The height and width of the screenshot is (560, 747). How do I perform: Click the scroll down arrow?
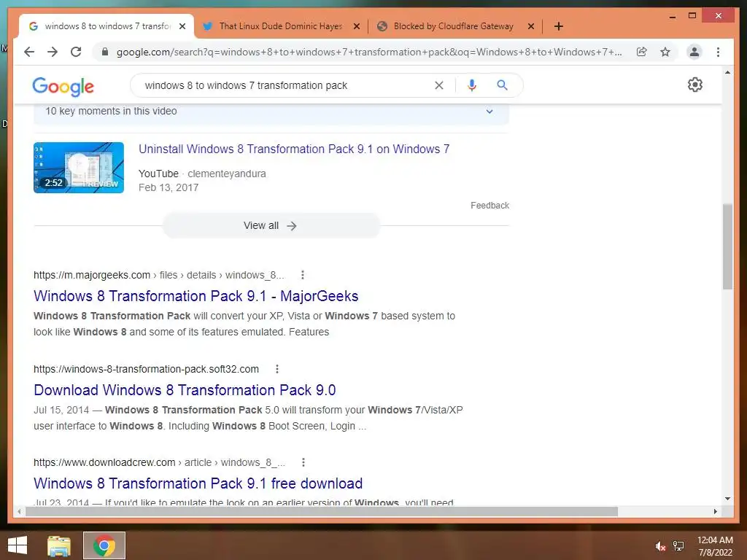click(727, 499)
